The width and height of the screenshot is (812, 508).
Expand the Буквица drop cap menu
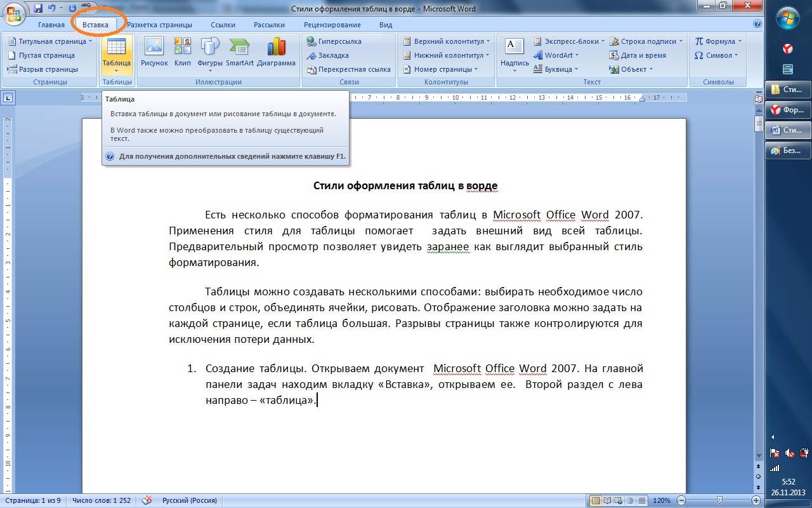(x=556, y=69)
